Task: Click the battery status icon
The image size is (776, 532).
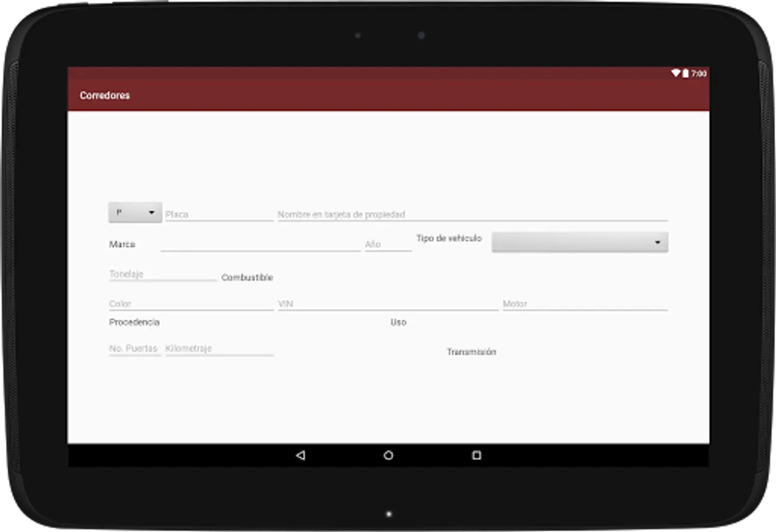Action: tap(685, 73)
